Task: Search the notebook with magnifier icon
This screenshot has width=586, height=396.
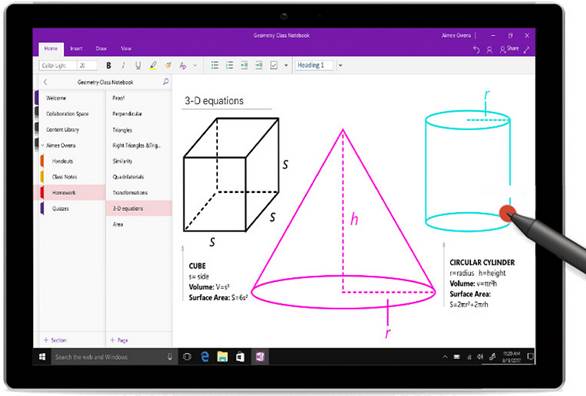Action: click(x=166, y=81)
